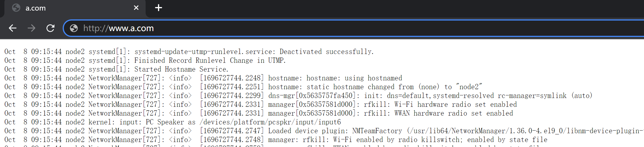
Task: Open a new tab with plus button
Action: [158, 8]
